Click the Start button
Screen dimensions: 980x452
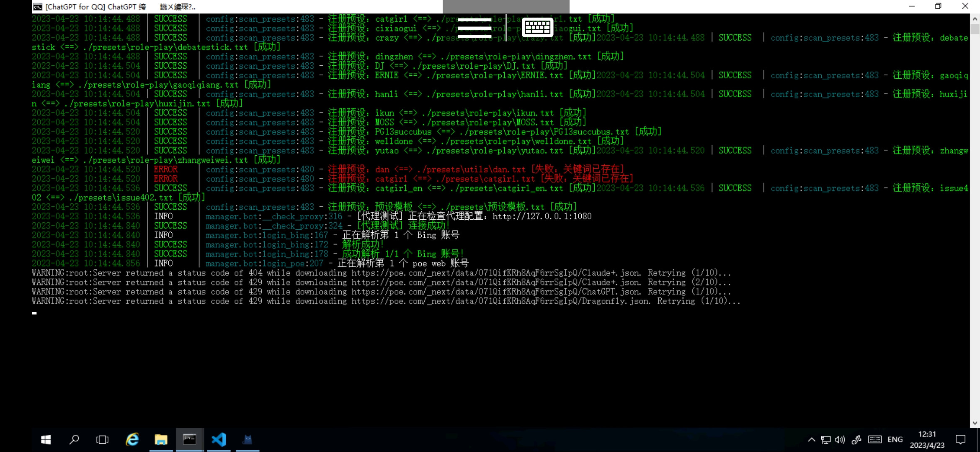pos(46,440)
